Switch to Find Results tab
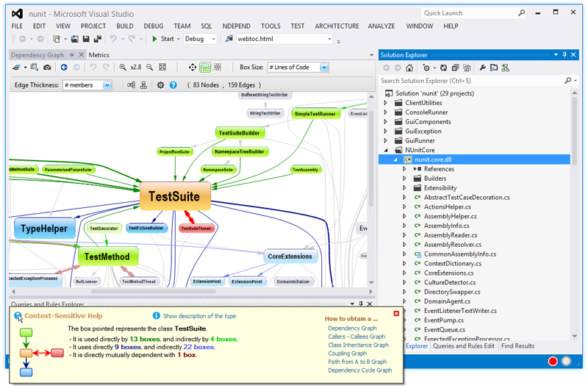588x388 pixels. click(x=518, y=346)
